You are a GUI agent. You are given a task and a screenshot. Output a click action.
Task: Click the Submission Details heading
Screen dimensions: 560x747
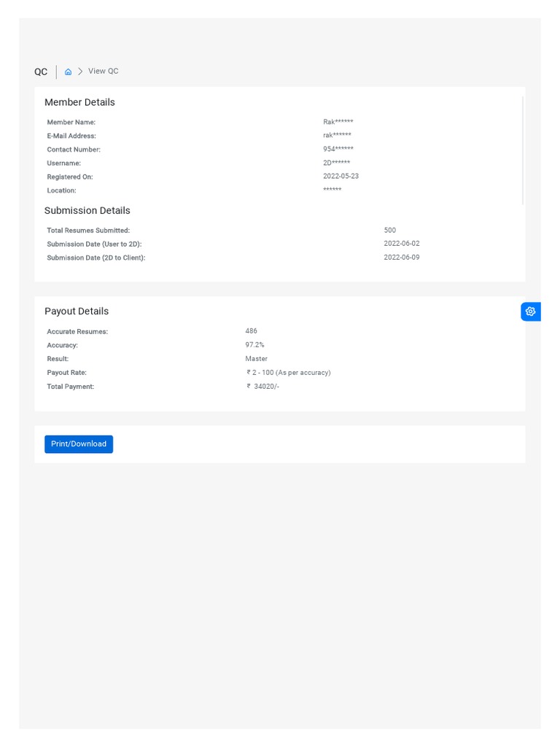point(87,210)
